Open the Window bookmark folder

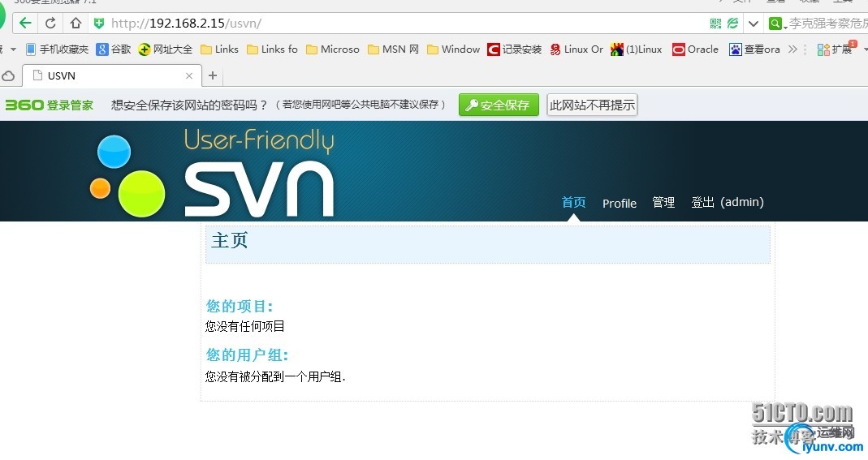coord(453,49)
